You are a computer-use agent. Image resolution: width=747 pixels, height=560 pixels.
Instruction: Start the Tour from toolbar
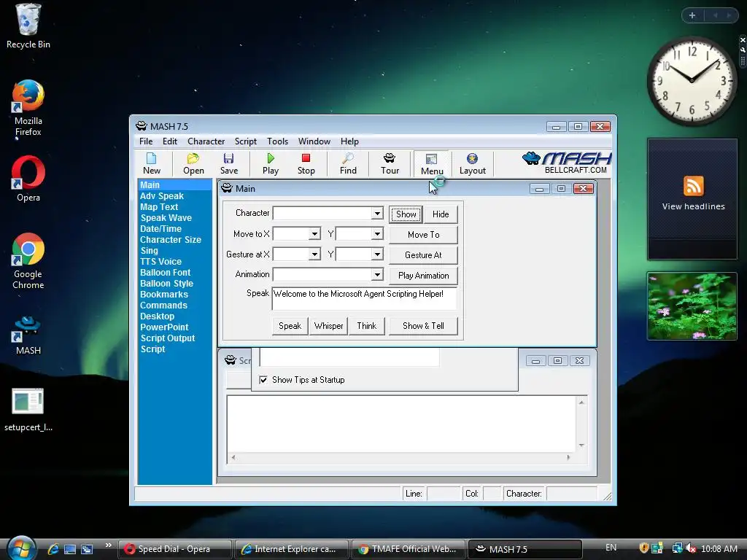(390, 164)
